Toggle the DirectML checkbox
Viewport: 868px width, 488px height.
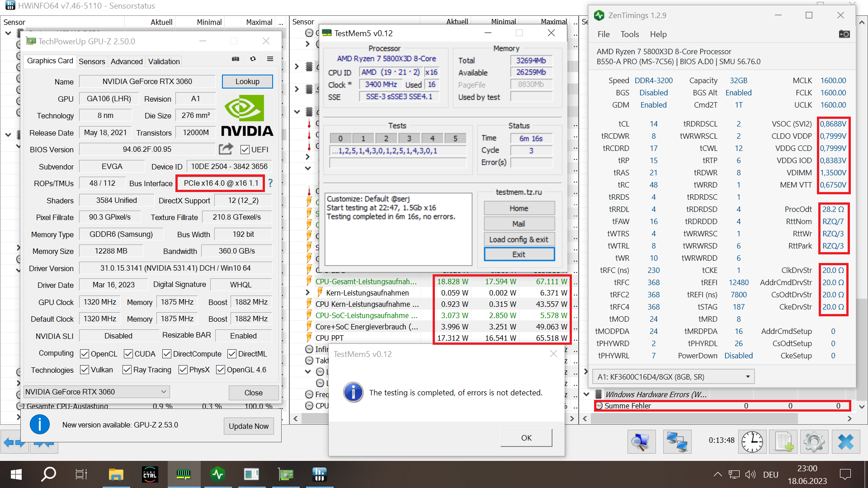(x=232, y=354)
